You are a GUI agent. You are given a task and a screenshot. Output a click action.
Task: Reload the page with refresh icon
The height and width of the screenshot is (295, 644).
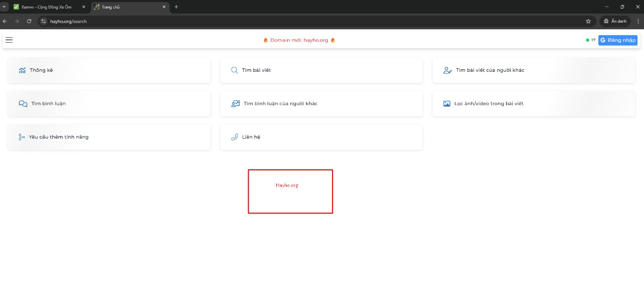[x=29, y=21]
